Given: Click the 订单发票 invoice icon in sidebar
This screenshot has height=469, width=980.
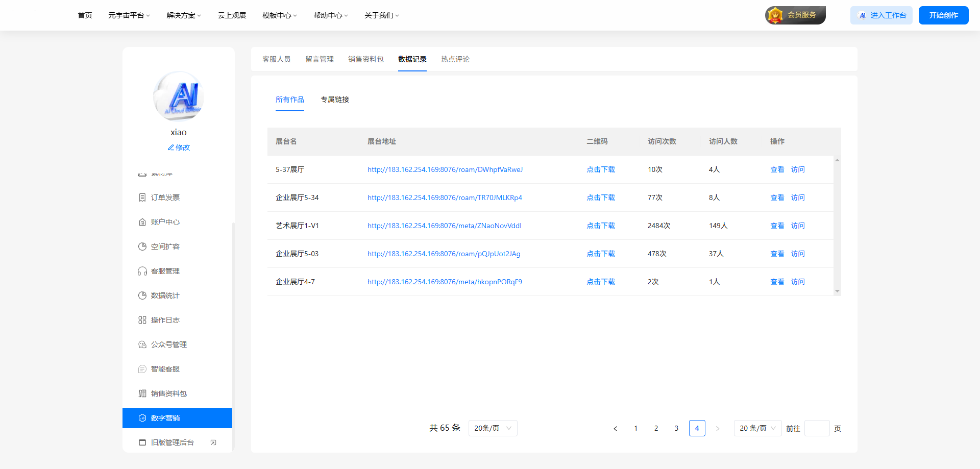Looking at the screenshot, I should 142,198.
